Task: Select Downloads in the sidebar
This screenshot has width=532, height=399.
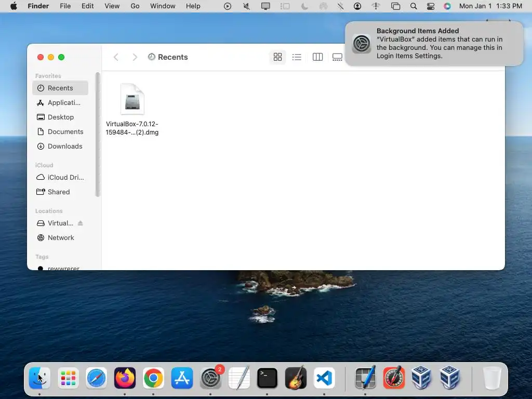Action: pyautogui.click(x=60, y=146)
